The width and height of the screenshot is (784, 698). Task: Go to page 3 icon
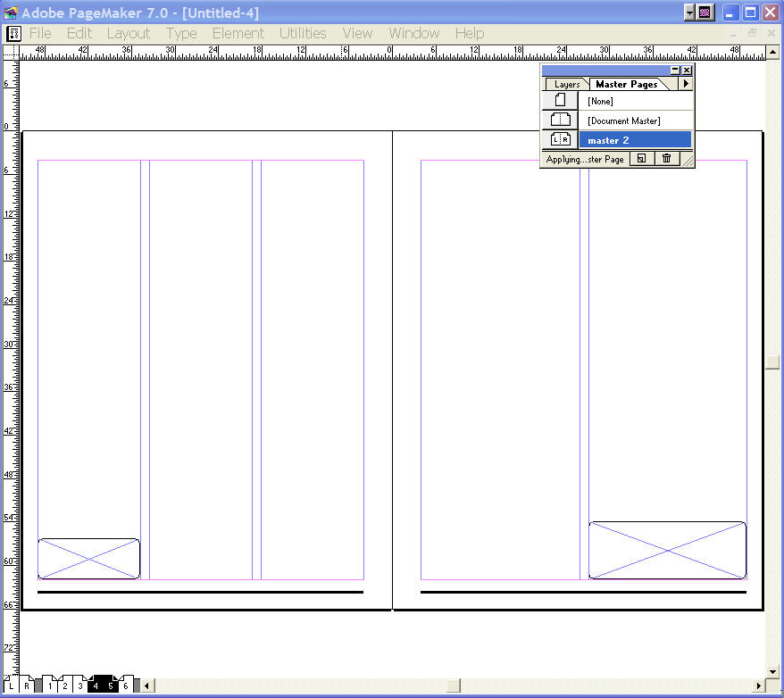[x=80, y=685]
